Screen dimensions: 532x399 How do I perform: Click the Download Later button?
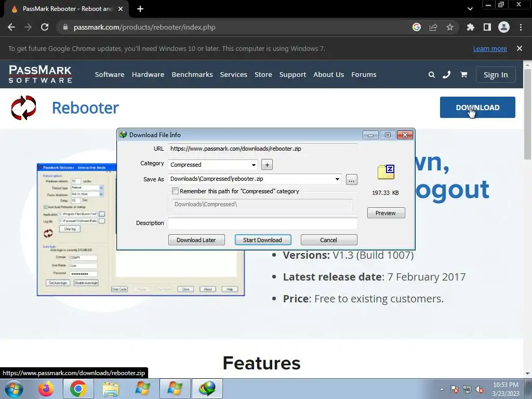[196, 240]
